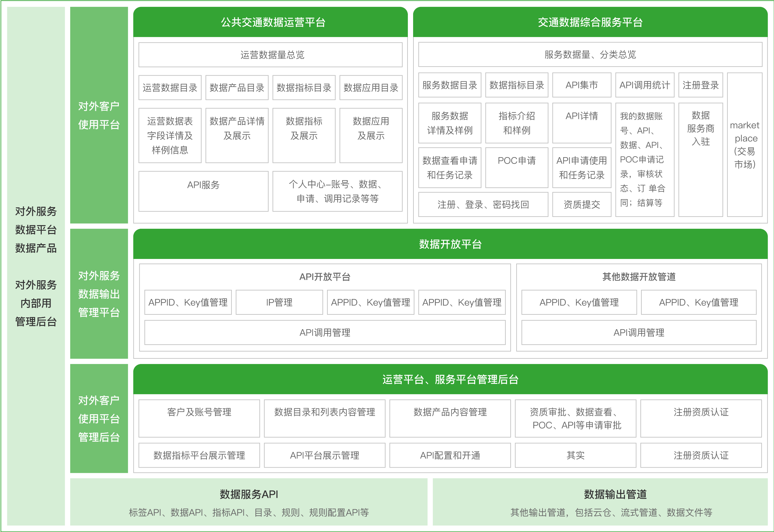Open API申请使用和任务记录 box
This screenshot has height=532, width=774.
click(x=582, y=168)
